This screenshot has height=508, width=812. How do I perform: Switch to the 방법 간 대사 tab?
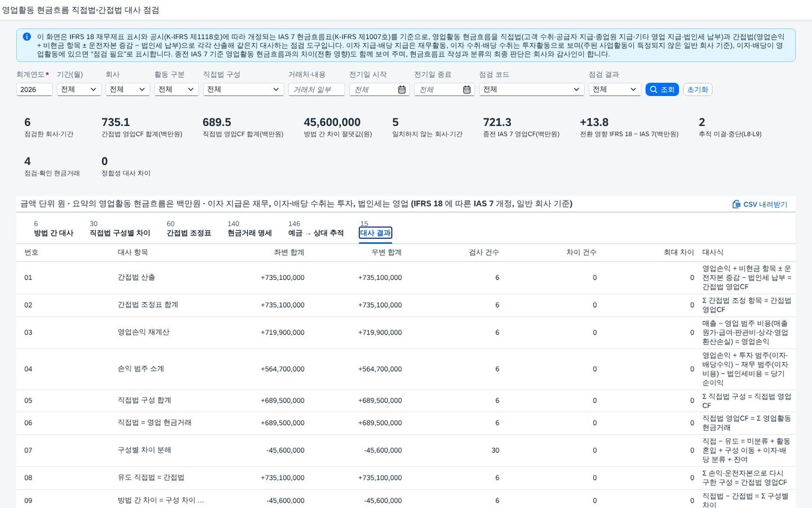(54, 229)
